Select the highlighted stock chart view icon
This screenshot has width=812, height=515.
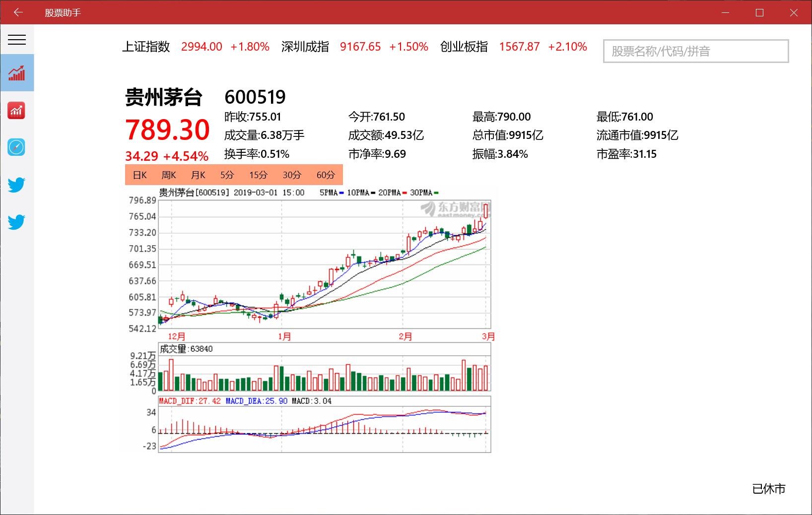[x=17, y=72]
